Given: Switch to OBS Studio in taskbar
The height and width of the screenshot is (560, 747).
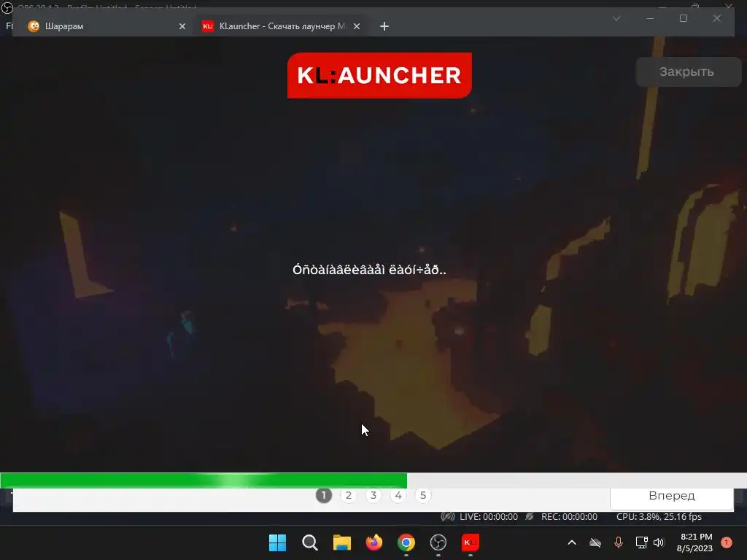Looking at the screenshot, I should (438, 542).
